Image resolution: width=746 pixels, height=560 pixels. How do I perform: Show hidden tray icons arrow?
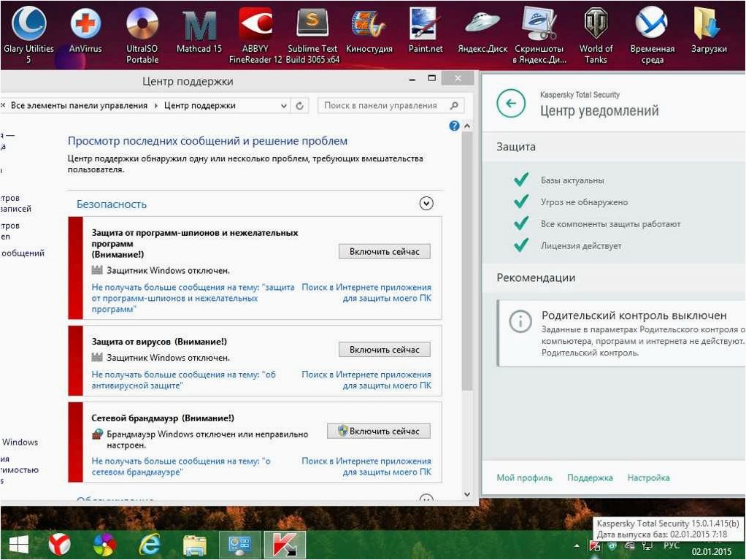point(577,546)
